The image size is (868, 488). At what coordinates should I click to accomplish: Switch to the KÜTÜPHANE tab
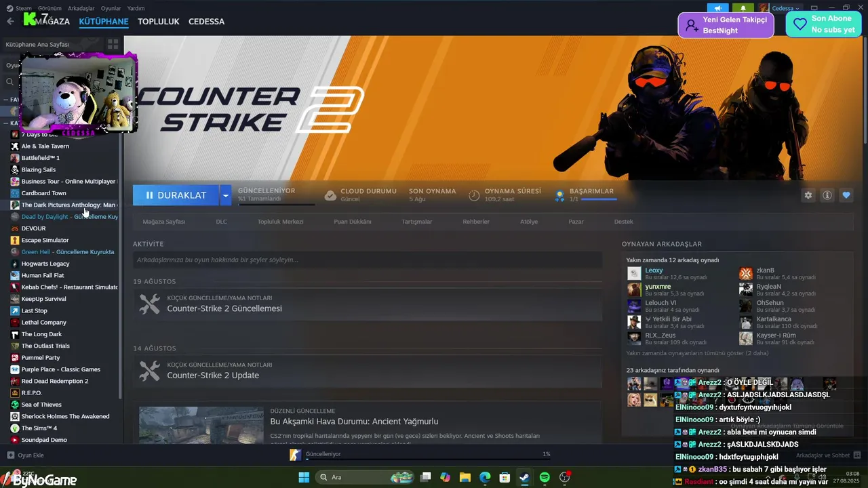click(x=104, y=22)
